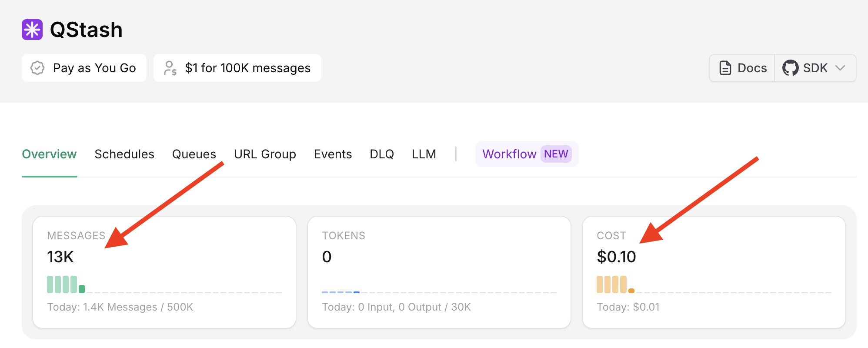This screenshot has height=348, width=868.
Task: Click the purple QStash asterisk logo
Action: (32, 30)
